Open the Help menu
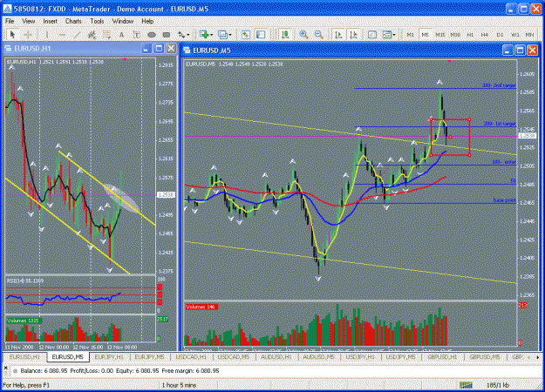The image size is (545, 392). point(147,21)
